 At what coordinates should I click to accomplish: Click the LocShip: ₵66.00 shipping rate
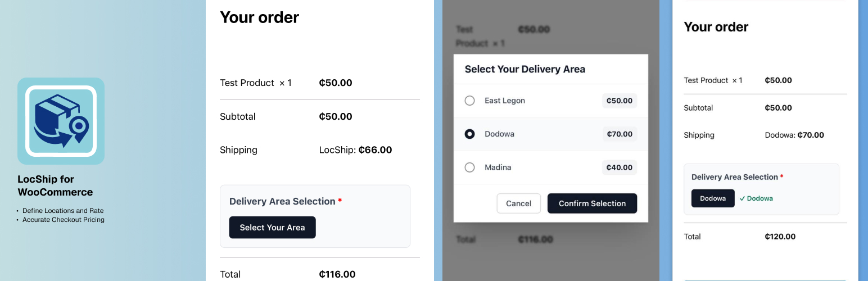click(x=355, y=150)
